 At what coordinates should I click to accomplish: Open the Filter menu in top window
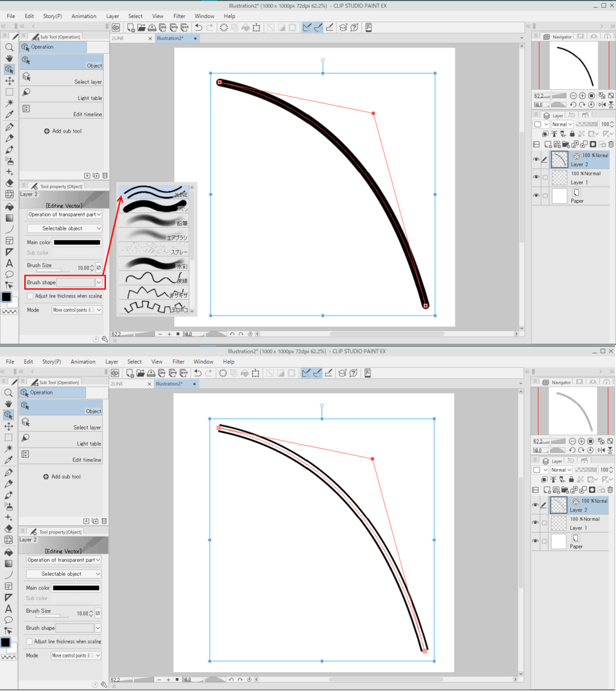coord(179,16)
